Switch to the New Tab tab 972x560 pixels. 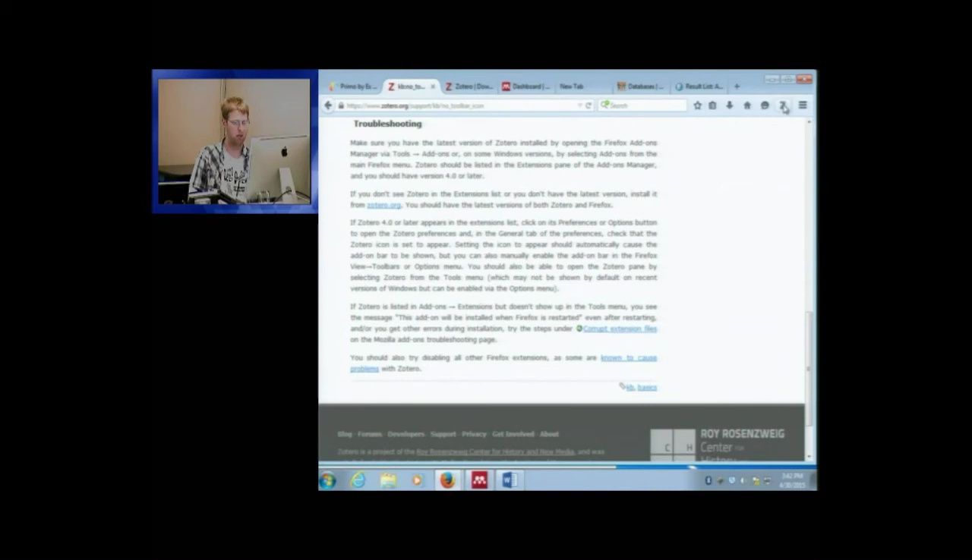pyautogui.click(x=583, y=87)
